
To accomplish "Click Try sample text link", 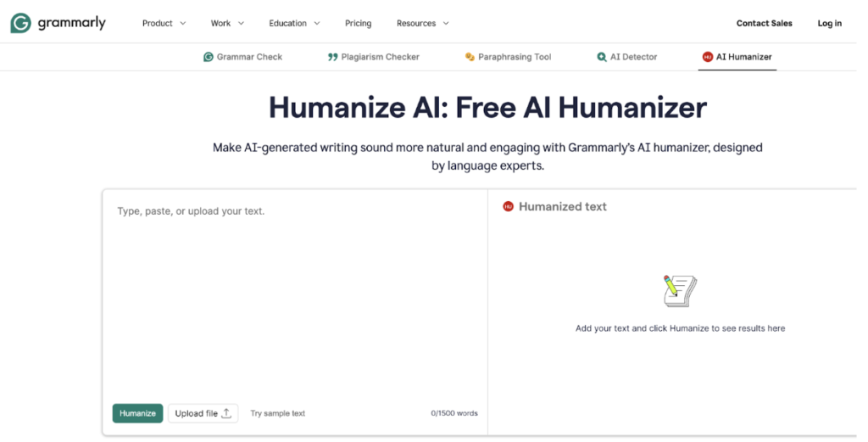I will click(277, 413).
